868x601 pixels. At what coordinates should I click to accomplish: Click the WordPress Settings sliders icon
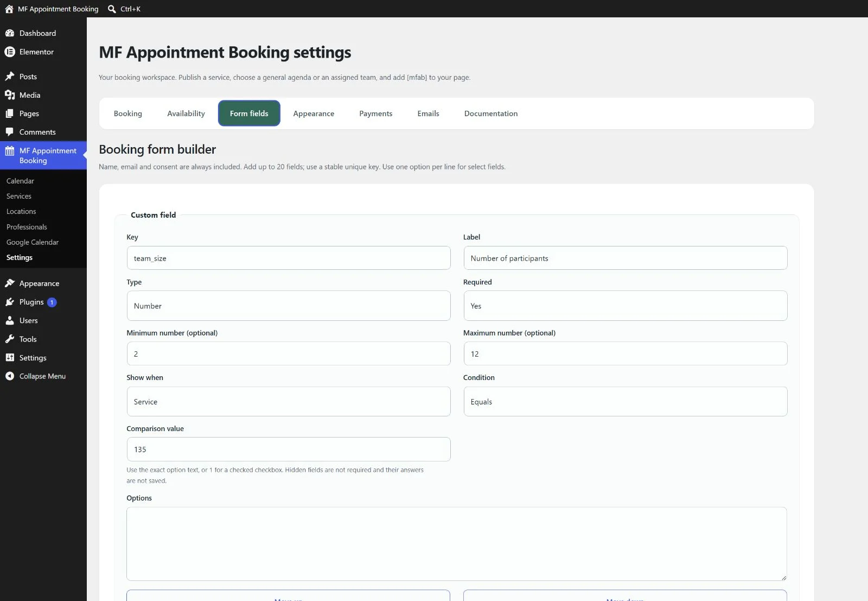pyautogui.click(x=10, y=358)
